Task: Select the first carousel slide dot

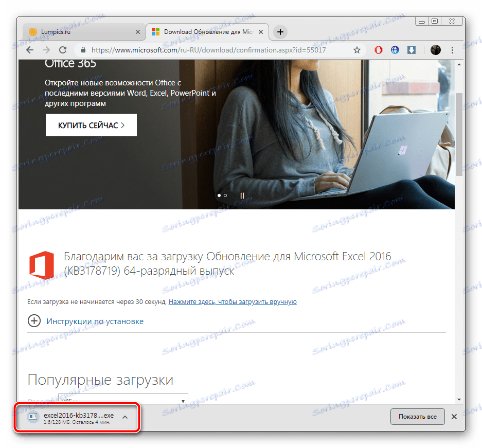Action: 219,195
